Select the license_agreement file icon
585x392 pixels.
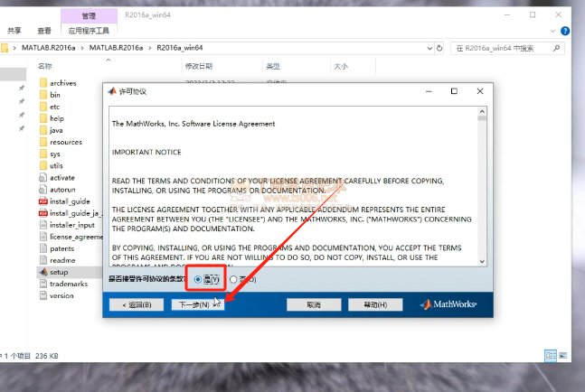(43, 237)
